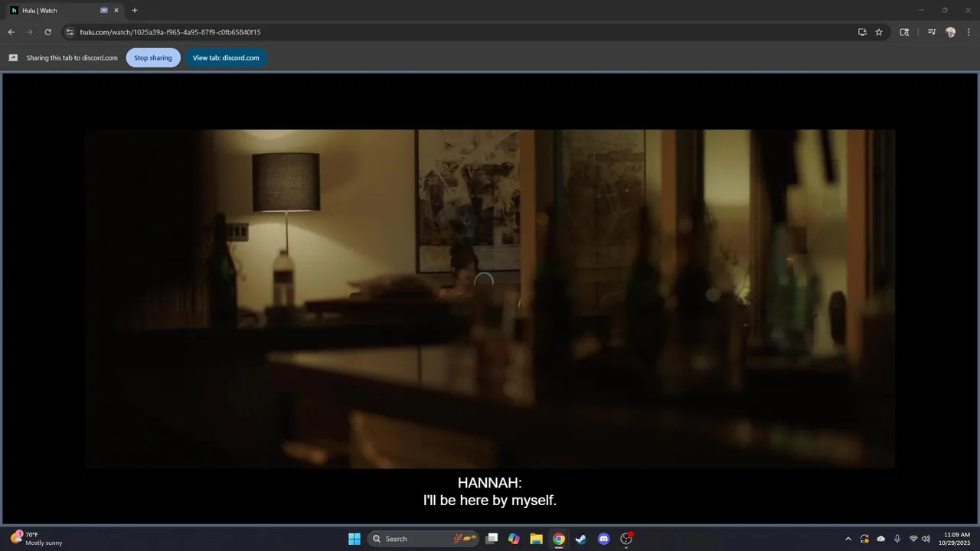
Task: Click the install app icon in address bar
Action: 862,32
